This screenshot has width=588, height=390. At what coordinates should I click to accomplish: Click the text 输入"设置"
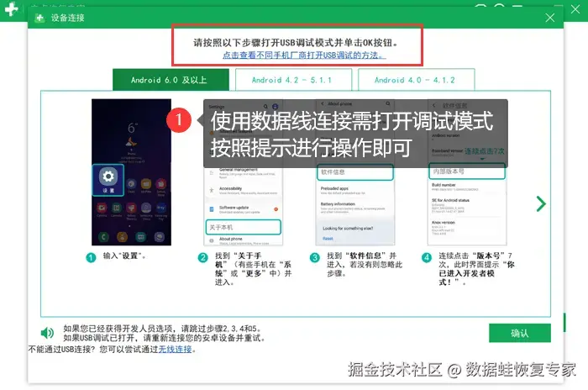(x=124, y=256)
